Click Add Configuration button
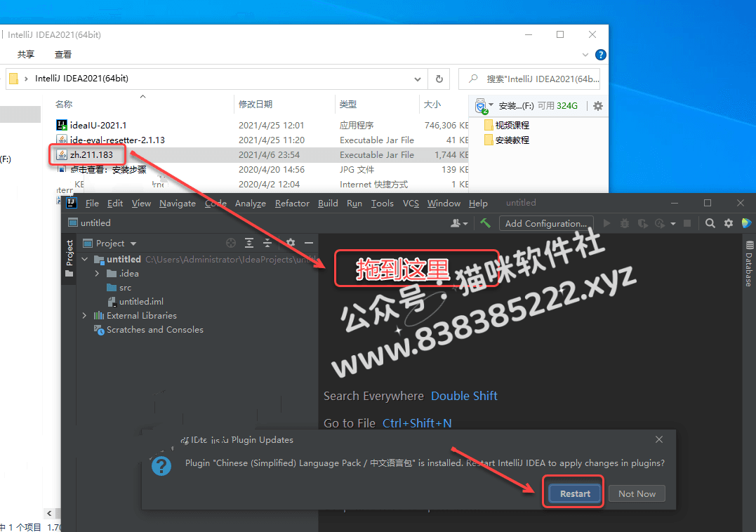Image resolution: width=756 pixels, height=532 pixels. pyautogui.click(x=546, y=223)
